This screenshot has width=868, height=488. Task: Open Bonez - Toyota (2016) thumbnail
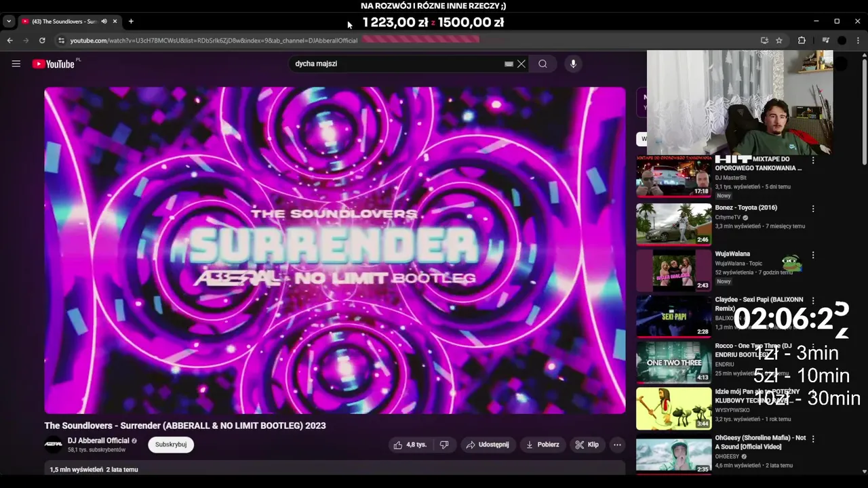673,224
